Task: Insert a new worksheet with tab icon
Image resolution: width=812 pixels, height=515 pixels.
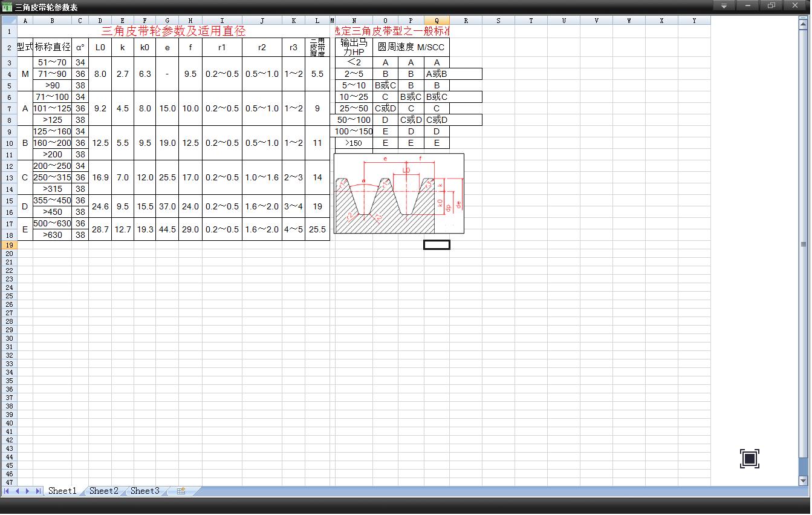Action: coord(181,491)
